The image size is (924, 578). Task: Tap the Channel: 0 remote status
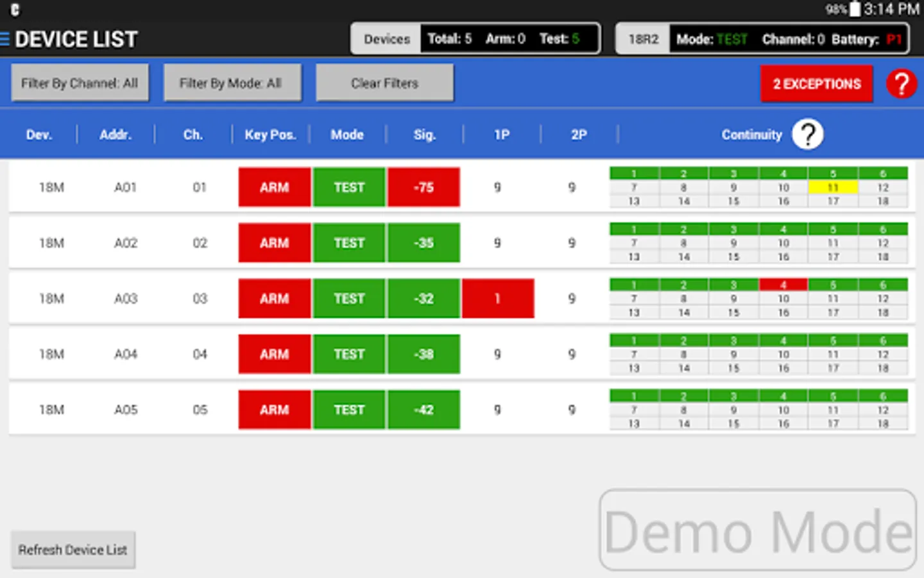[794, 39]
